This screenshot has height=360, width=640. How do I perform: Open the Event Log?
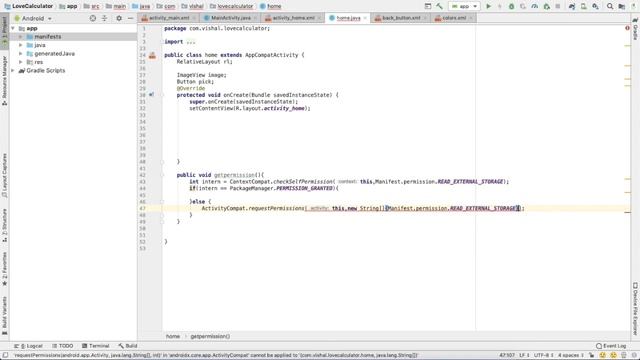[611, 346]
